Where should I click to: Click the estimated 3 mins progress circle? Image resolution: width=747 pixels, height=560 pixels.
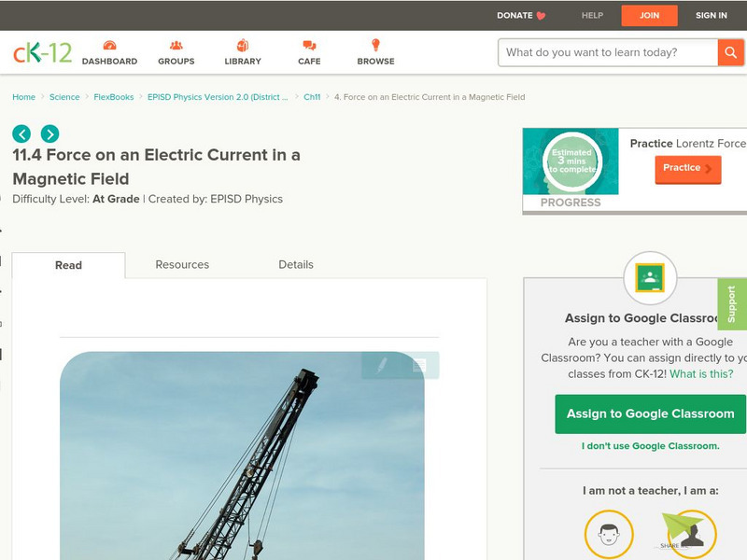pyautogui.click(x=572, y=161)
